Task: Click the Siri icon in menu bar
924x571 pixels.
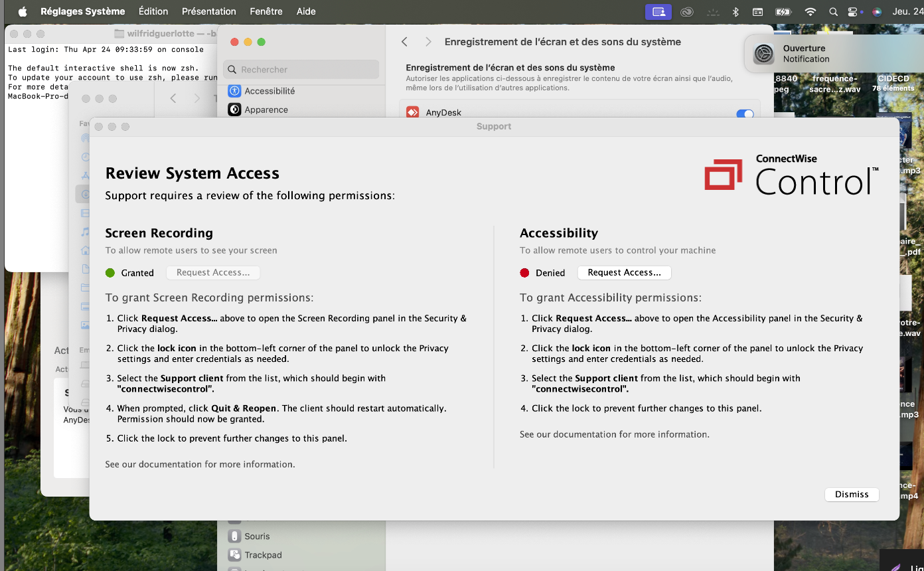Action: 877,11
